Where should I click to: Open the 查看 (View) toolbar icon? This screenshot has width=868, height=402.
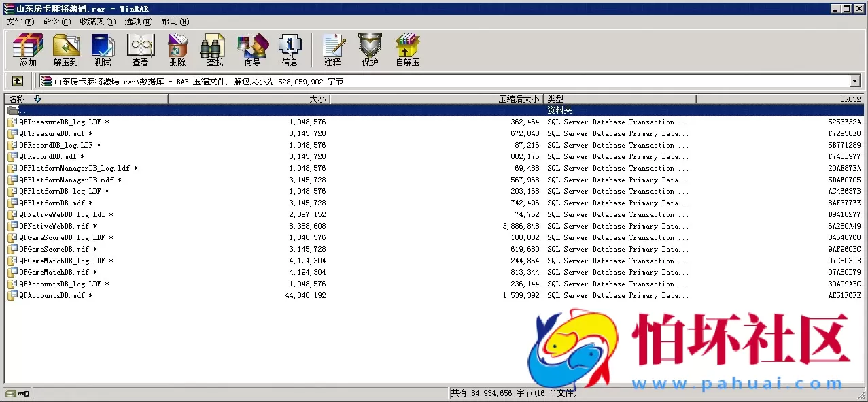tap(140, 50)
